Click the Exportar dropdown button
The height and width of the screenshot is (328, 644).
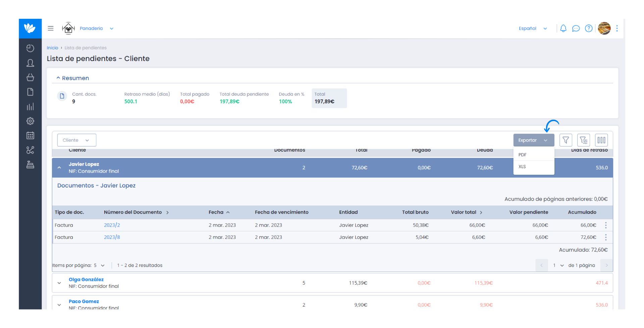534,140
